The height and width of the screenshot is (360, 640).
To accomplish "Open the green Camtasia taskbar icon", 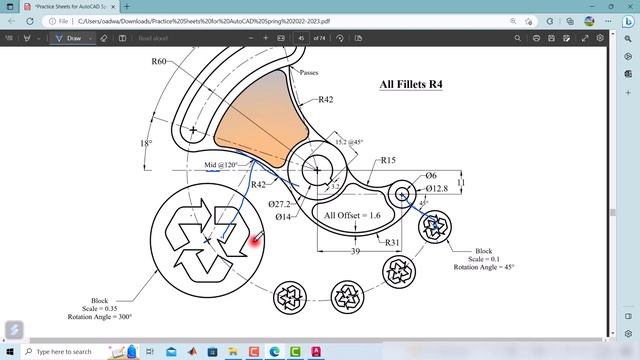I will click(295, 351).
